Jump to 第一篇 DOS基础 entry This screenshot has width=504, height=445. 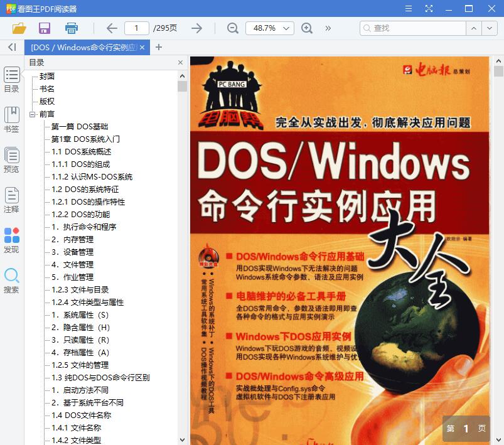coord(80,127)
